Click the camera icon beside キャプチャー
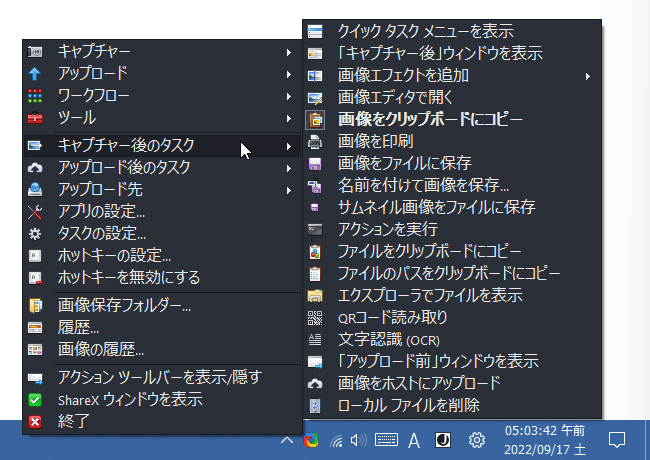650x460 pixels. pyautogui.click(x=35, y=52)
